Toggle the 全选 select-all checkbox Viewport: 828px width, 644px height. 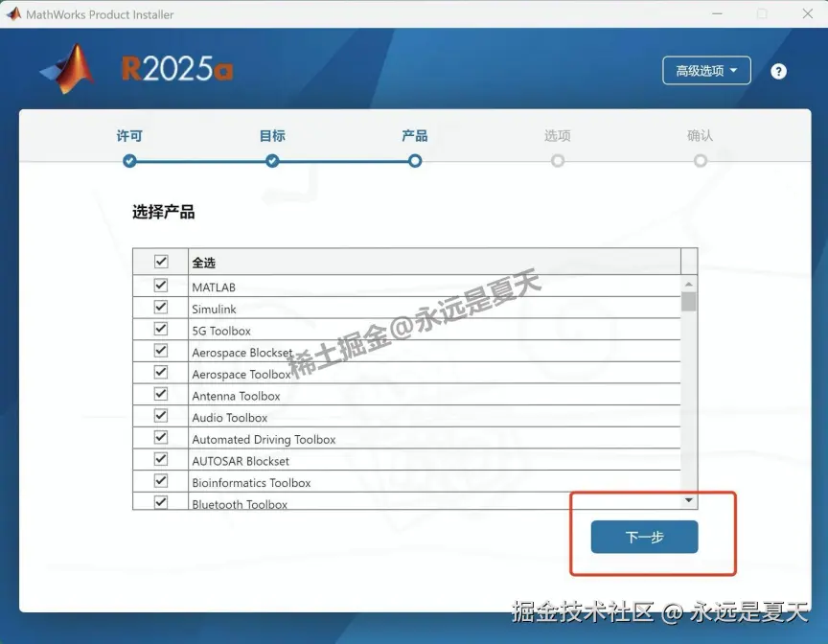pos(160,260)
